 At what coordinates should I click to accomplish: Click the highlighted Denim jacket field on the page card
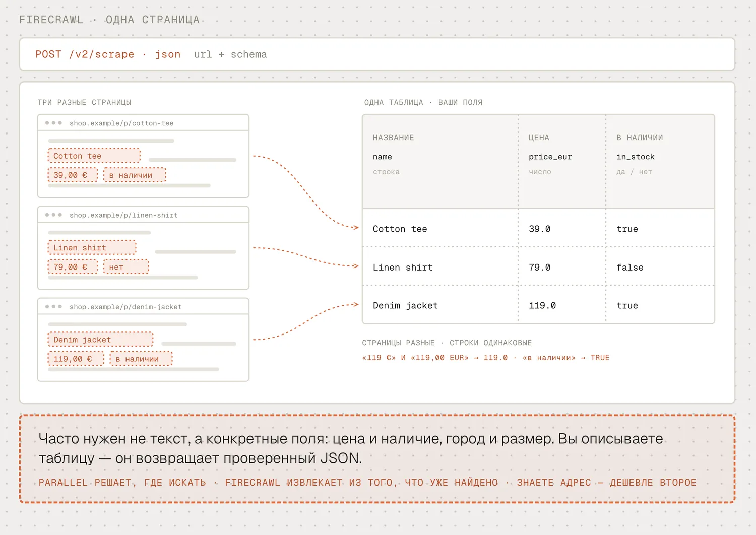(100, 339)
